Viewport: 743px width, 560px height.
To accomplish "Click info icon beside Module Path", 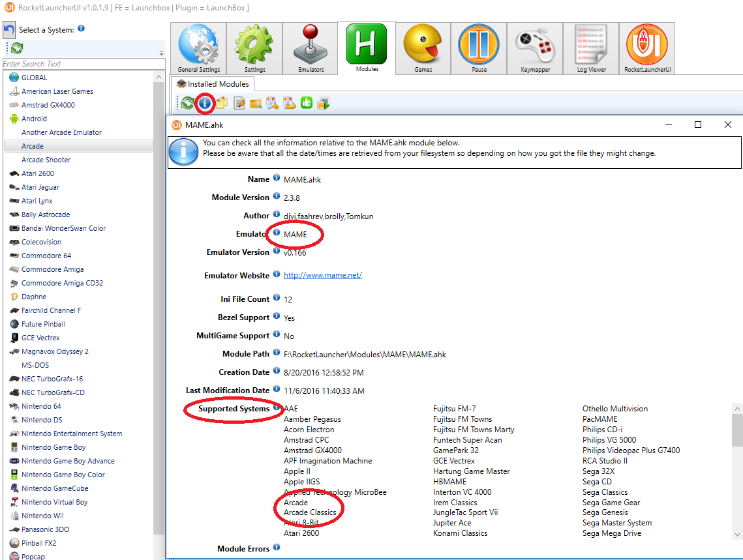I will (x=276, y=353).
